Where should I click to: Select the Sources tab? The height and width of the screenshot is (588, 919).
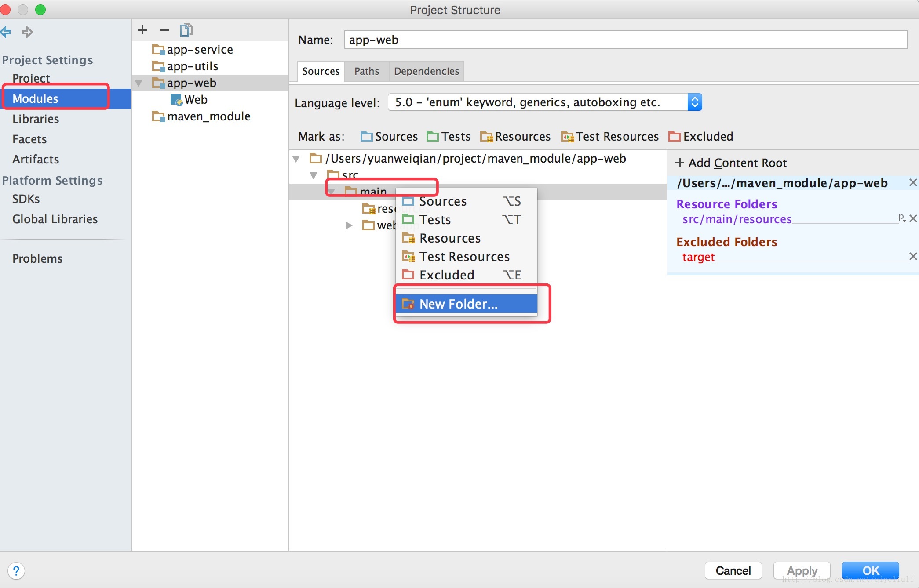320,70
